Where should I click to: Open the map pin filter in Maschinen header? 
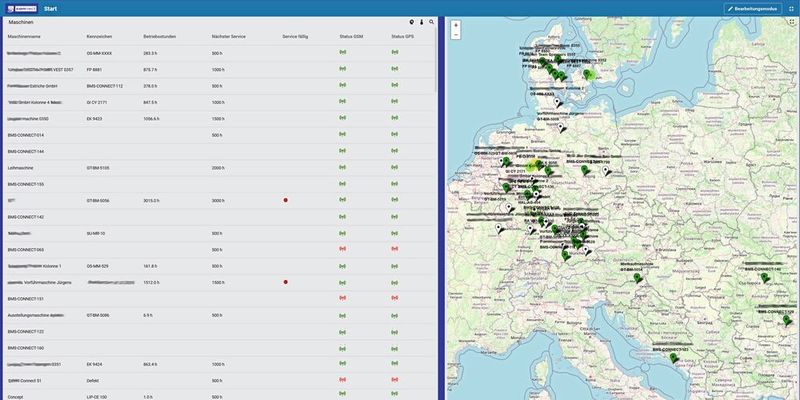[x=412, y=22]
